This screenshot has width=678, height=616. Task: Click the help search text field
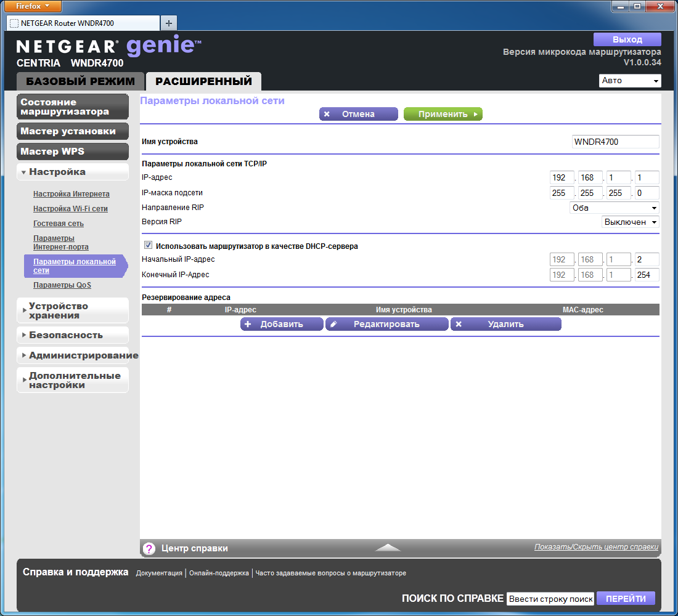click(550, 599)
